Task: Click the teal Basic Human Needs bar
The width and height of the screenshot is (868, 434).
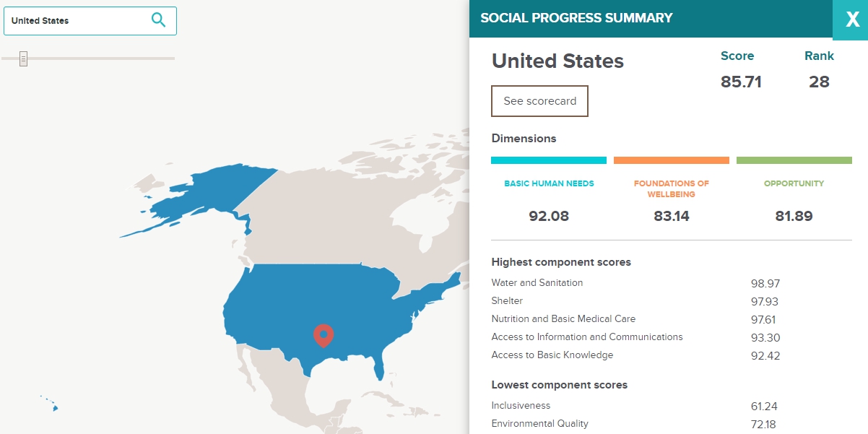Action: tap(549, 160)
